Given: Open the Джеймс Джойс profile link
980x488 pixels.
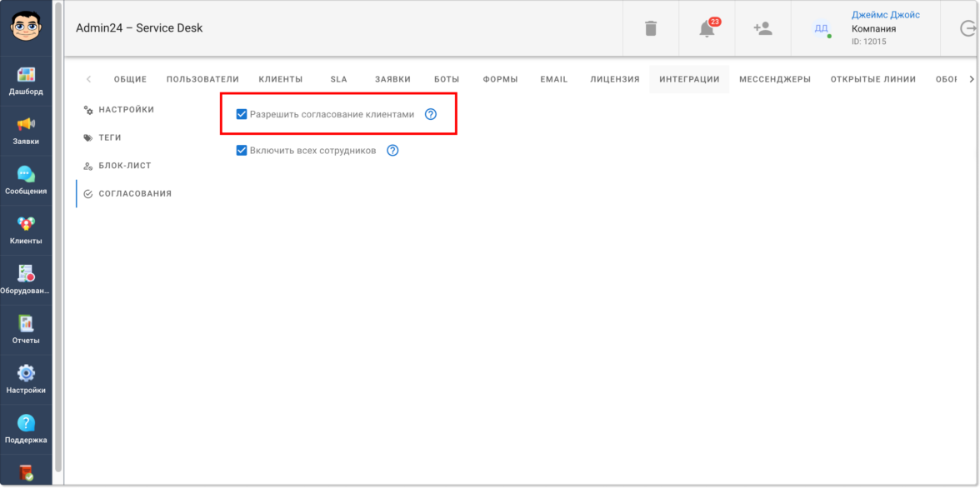Looking at the screenshot, I should [885, 14].
